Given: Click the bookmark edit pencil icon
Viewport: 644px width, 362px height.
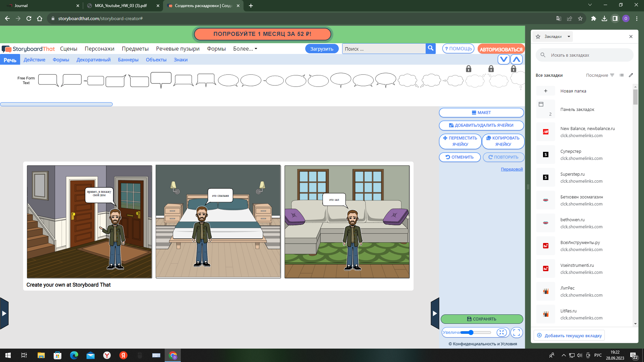Looking at the screenshot, I should click(631, 75).
